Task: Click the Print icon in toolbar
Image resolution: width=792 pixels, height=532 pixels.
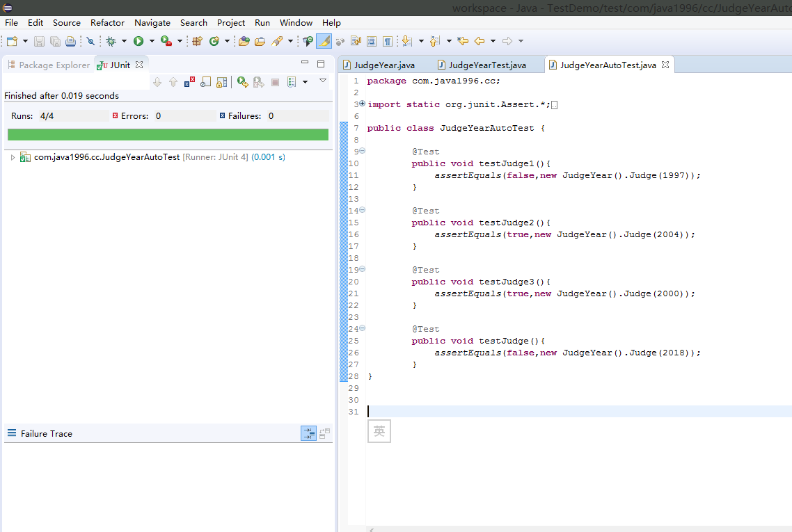Action: click(70, 42)
